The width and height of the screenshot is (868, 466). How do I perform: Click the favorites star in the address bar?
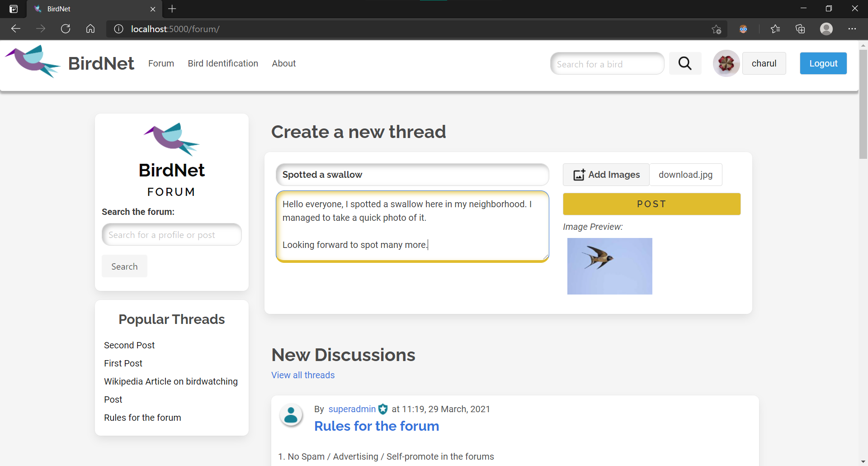(717, 29)
